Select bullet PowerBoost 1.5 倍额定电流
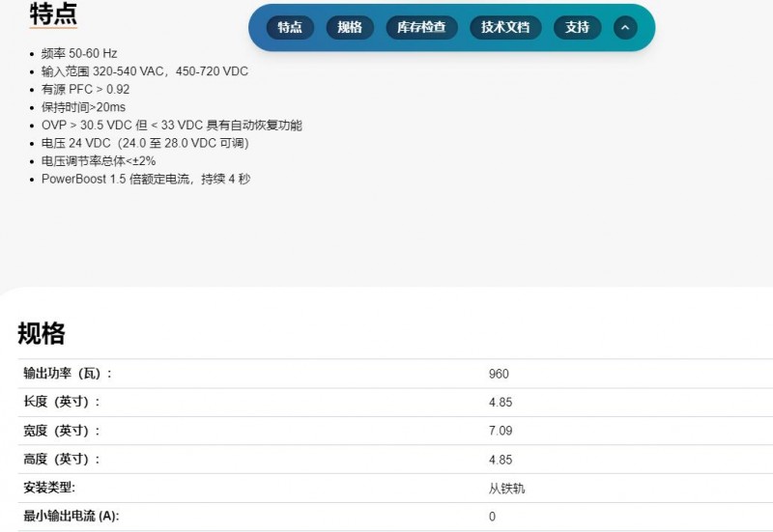773x532 pixels. (146, 179)
